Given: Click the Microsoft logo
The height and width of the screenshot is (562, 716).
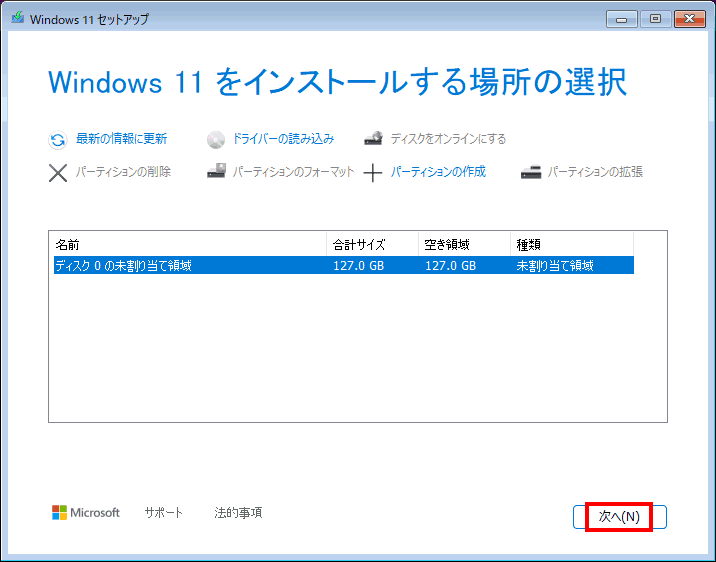Looking at the screenshot, I should point(85,513).
